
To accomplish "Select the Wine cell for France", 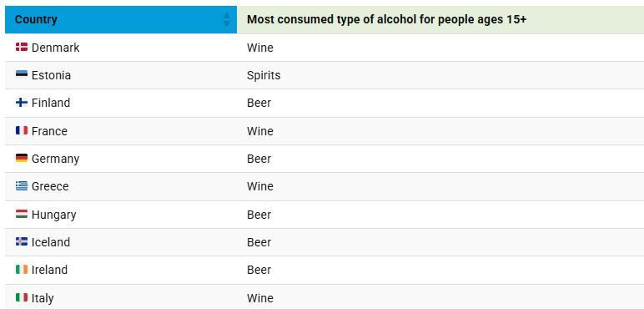I will coord(260,131).
